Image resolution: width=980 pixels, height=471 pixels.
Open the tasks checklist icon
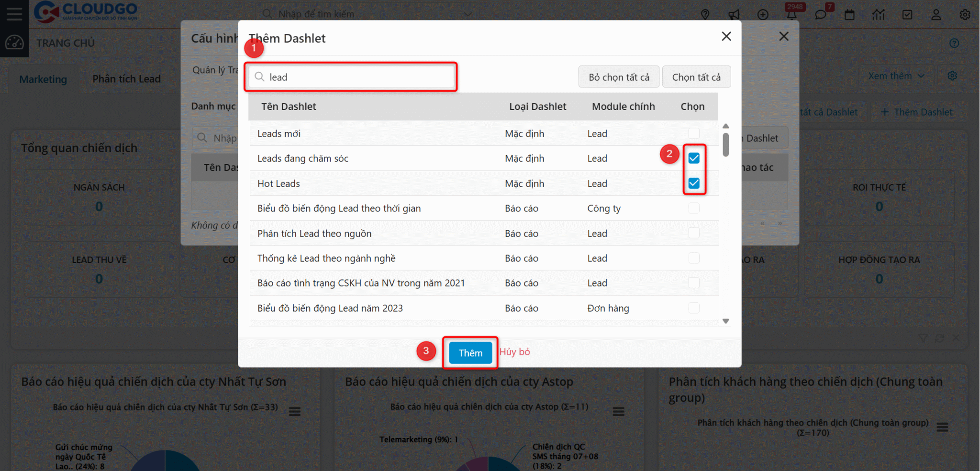[x=907, y=14]
